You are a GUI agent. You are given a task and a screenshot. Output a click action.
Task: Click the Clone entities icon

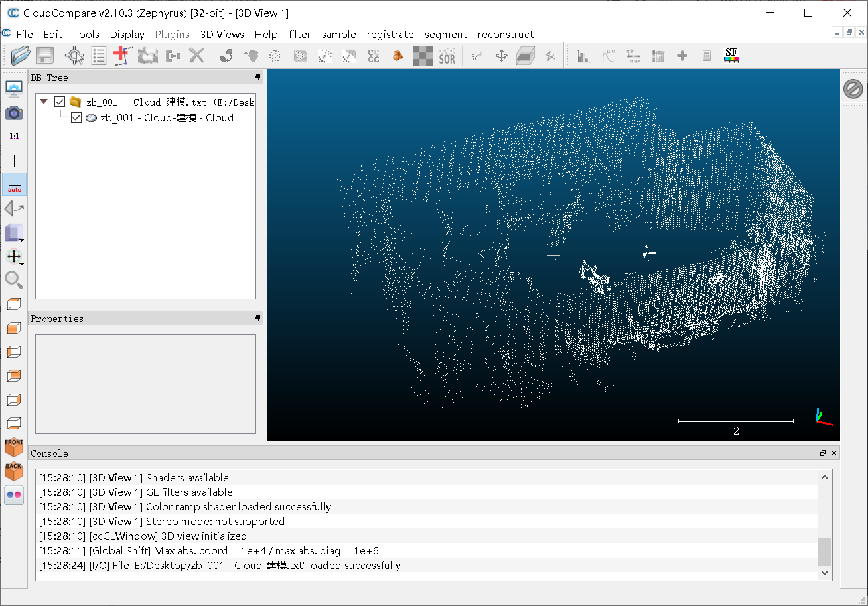[147, 56]
